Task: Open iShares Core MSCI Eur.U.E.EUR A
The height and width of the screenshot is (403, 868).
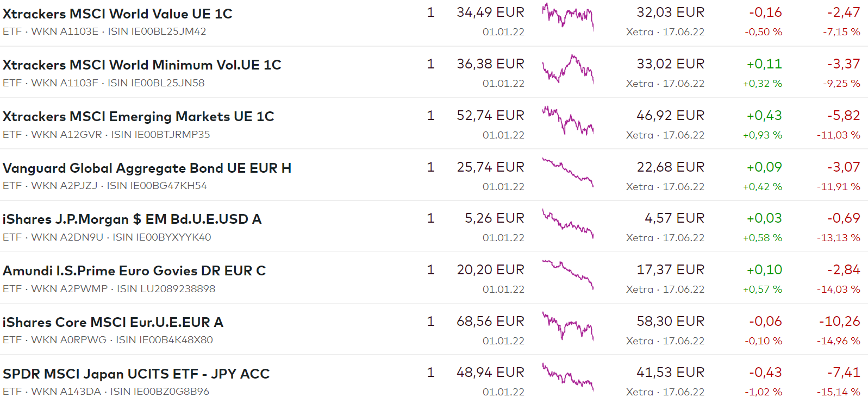Action: point(113,323)
